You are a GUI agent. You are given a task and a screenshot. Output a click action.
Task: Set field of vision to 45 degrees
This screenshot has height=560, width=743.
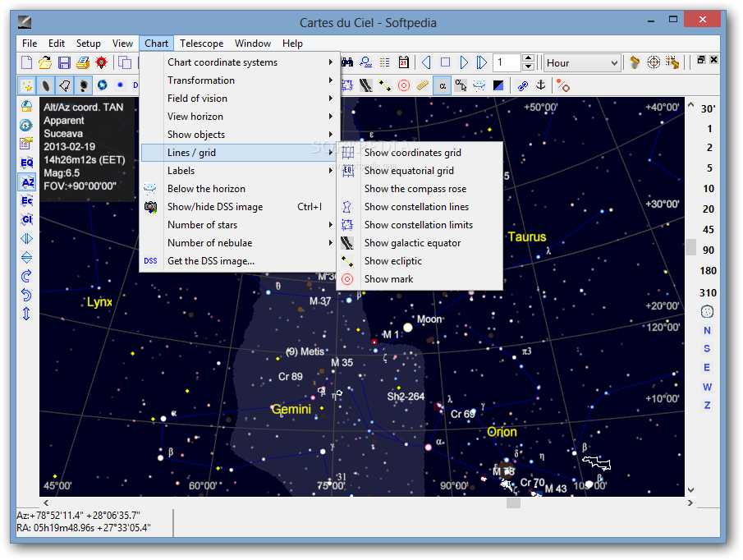[708, 230]
